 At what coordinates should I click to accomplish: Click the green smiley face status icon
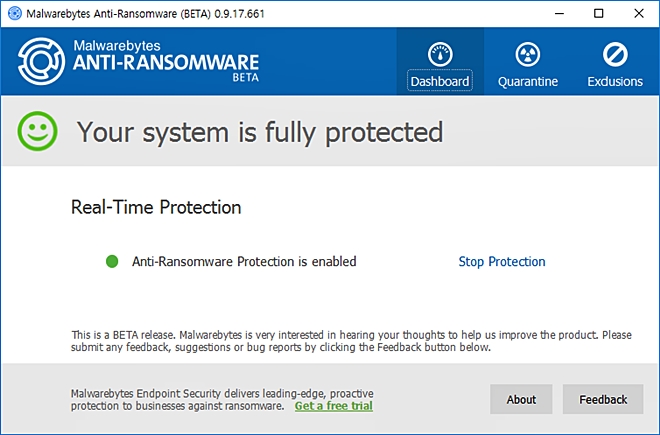pos(37,131)
